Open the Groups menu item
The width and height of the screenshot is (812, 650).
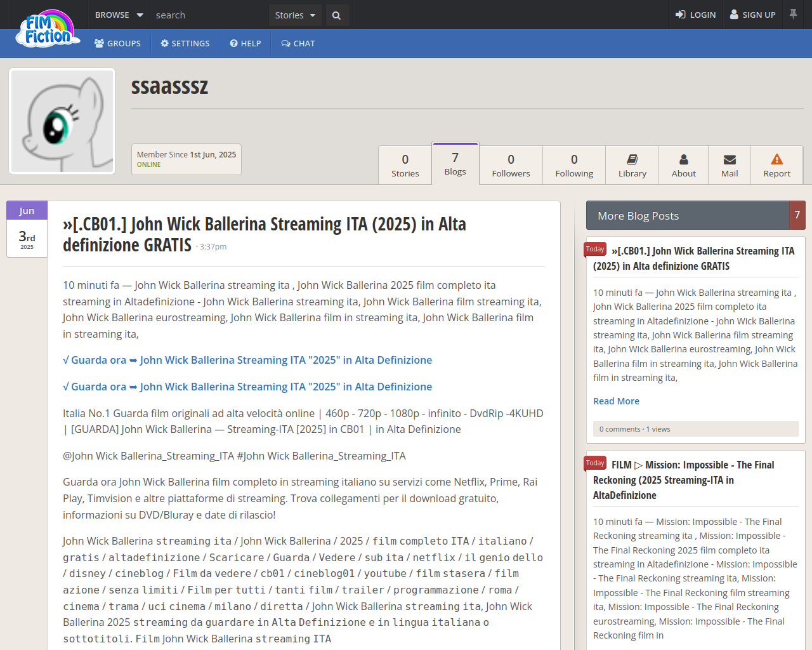coord(117,43)
